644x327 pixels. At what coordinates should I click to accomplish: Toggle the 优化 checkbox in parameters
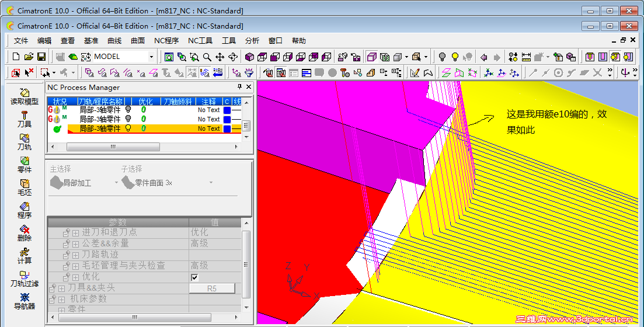pos(194,277)
